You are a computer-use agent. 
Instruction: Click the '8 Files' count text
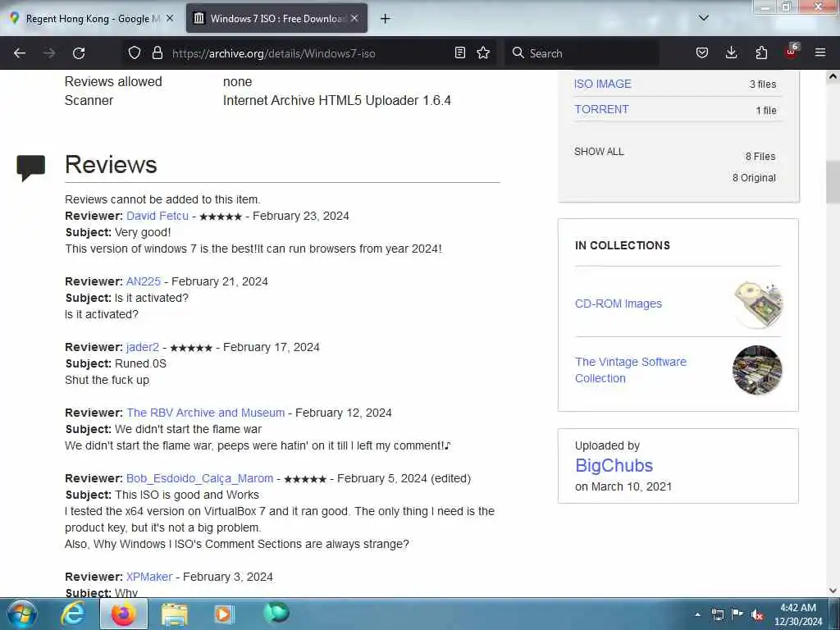click(x=760, y=157)
